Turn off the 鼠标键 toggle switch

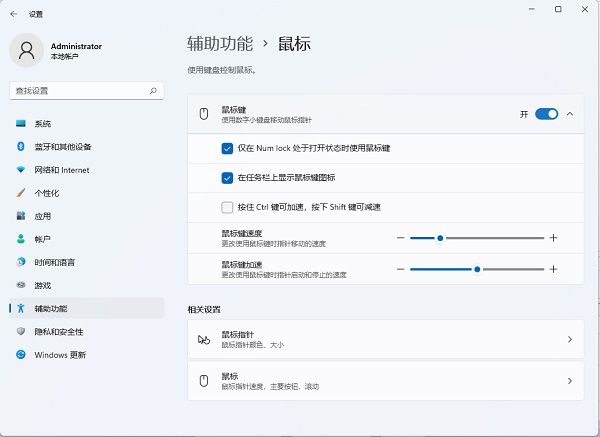click(546, 114)
